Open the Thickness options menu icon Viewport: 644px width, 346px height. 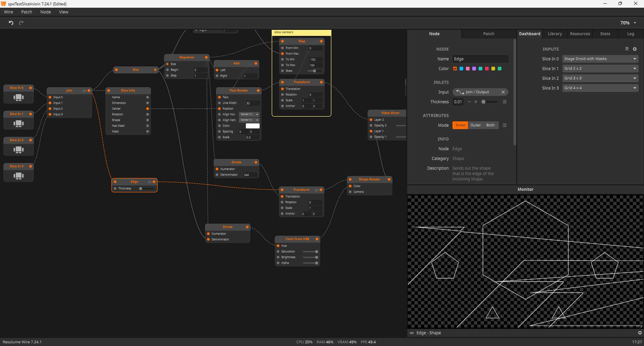(504, 102)
